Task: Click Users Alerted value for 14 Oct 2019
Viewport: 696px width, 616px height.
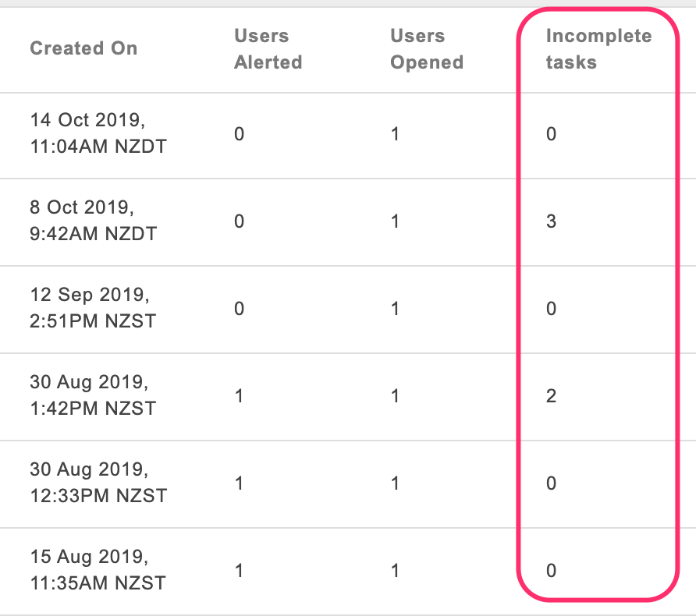Action: (239, 134)
